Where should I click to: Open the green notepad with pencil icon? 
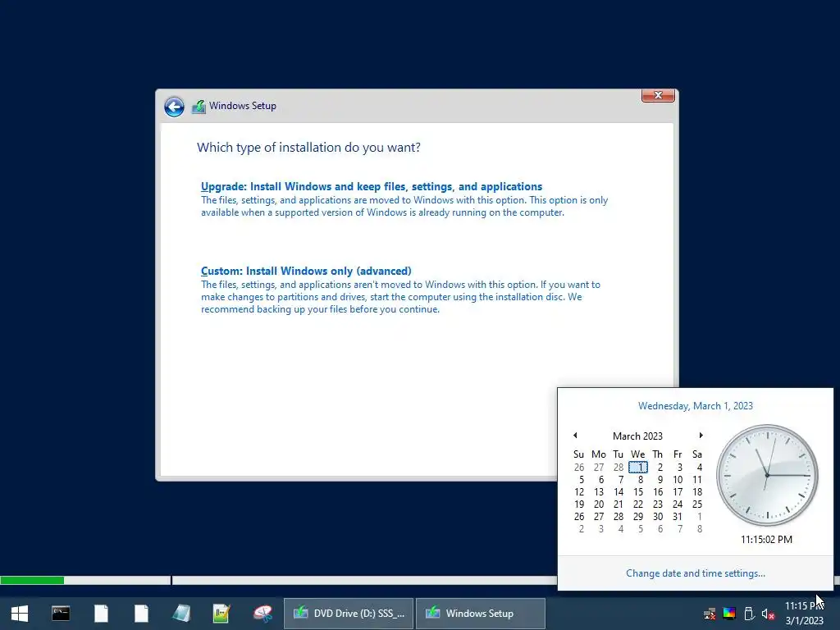point(221,614)
